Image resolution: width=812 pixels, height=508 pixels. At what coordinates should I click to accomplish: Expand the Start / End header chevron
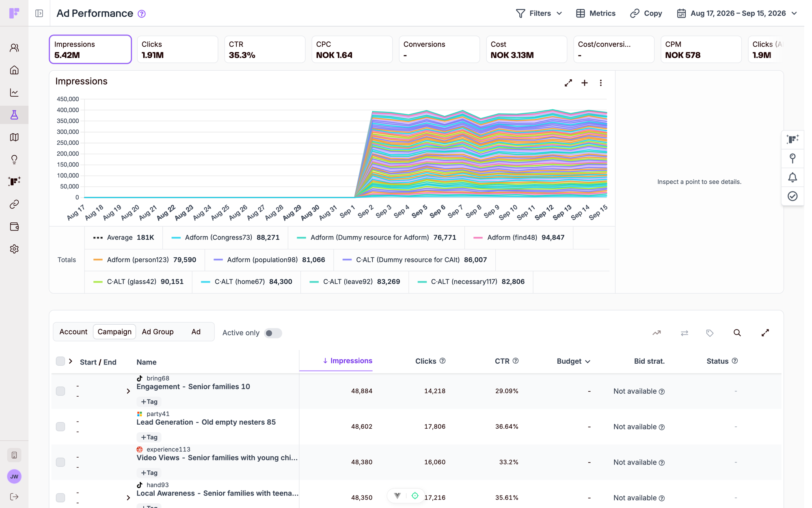point(71,361)
